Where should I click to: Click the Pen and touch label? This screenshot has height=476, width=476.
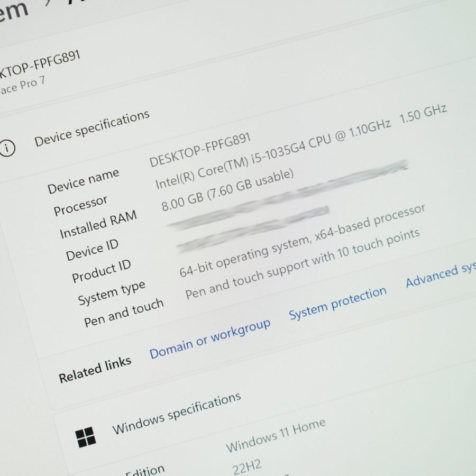pos(124,313)
